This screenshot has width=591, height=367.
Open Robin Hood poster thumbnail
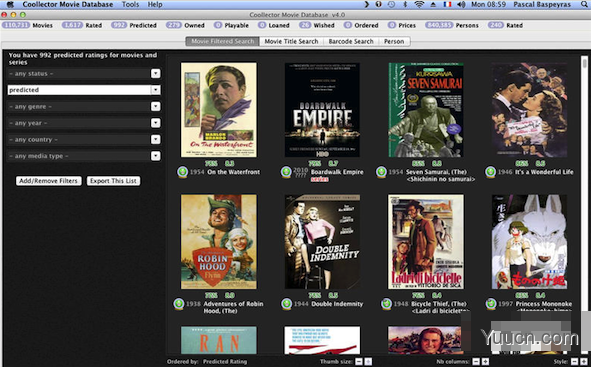(x=219, y=242)
